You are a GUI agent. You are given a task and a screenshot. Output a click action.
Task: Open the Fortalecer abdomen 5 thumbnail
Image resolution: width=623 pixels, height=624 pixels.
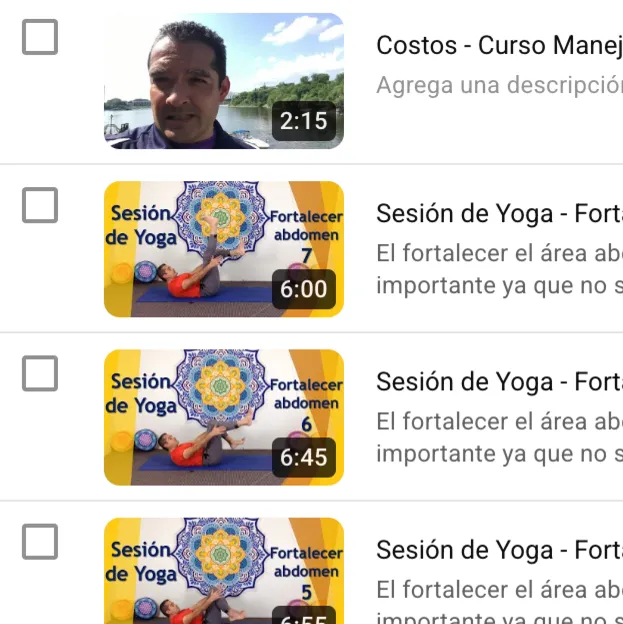point(224,571)
